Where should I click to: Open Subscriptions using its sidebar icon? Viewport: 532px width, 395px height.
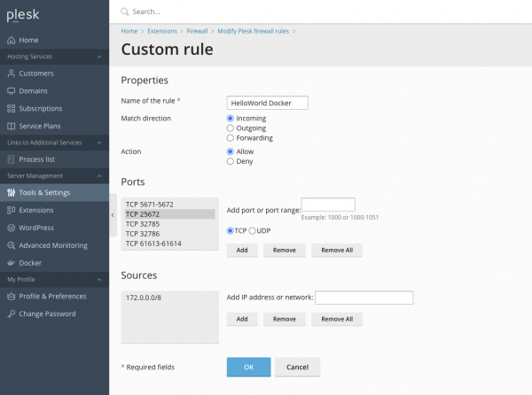click(x=11, y=109)
